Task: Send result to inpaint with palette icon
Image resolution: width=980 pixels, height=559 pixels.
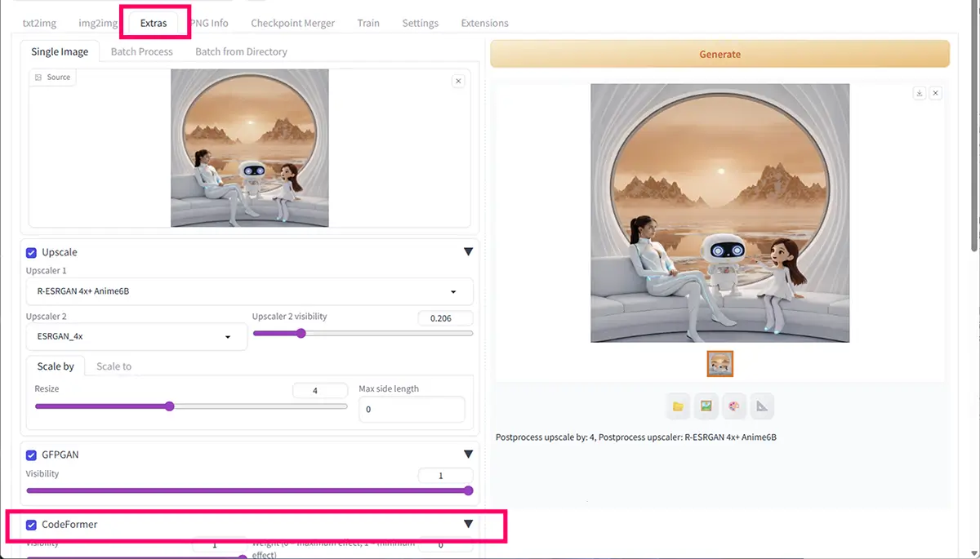Action: (733, 406)
